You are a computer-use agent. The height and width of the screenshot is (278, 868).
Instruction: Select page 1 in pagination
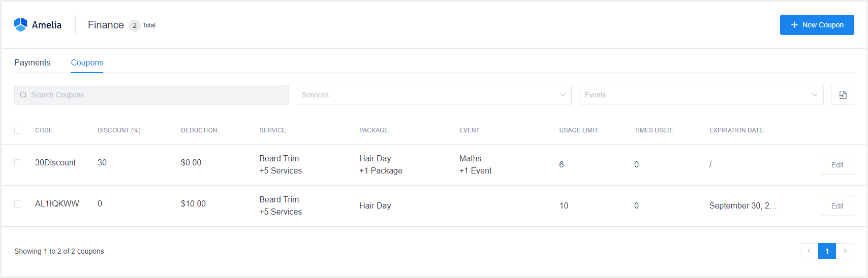coord(827,251)
